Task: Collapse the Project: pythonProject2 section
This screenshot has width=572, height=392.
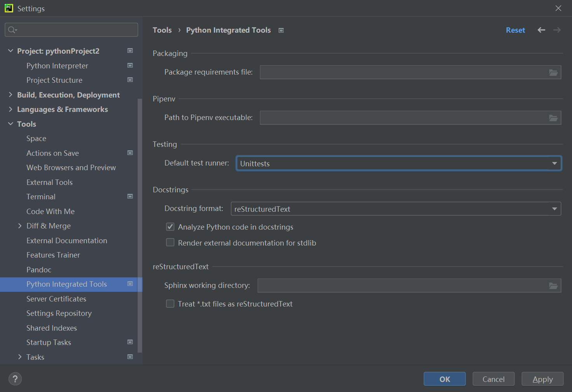Action: (x=10, y=51)
